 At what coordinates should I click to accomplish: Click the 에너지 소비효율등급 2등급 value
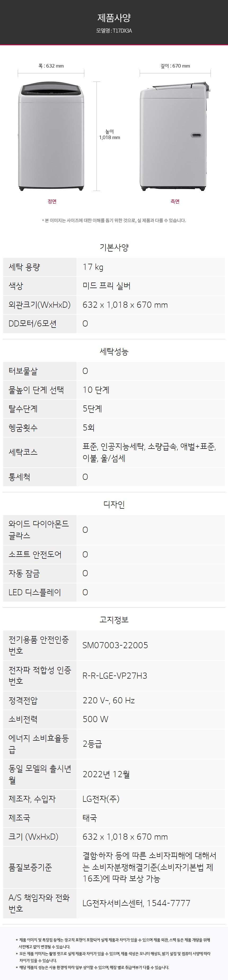93,744
